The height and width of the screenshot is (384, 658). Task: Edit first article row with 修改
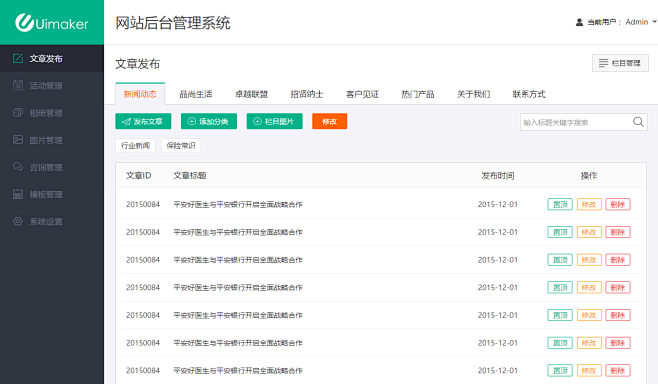pos(589,204)
